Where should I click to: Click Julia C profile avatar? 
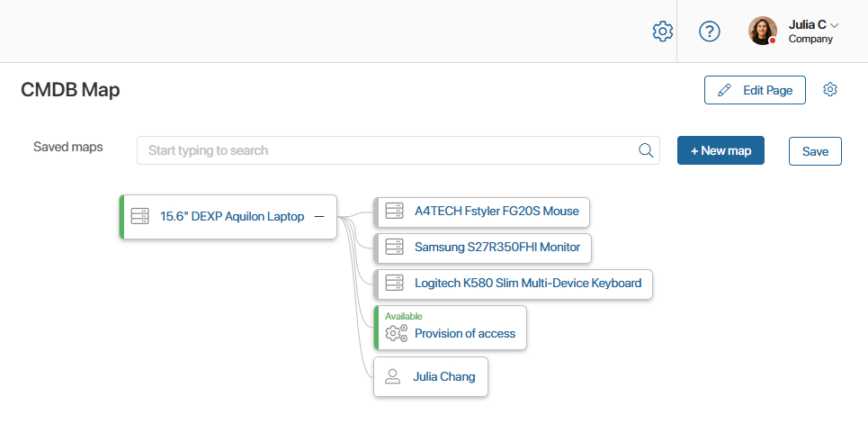(763, 31)
